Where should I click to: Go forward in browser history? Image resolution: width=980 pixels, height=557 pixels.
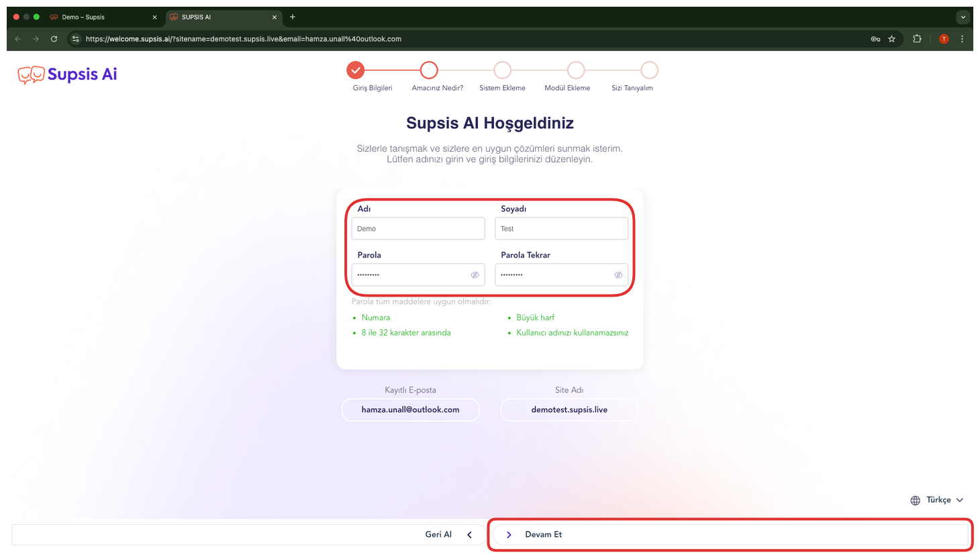point(36,39)
